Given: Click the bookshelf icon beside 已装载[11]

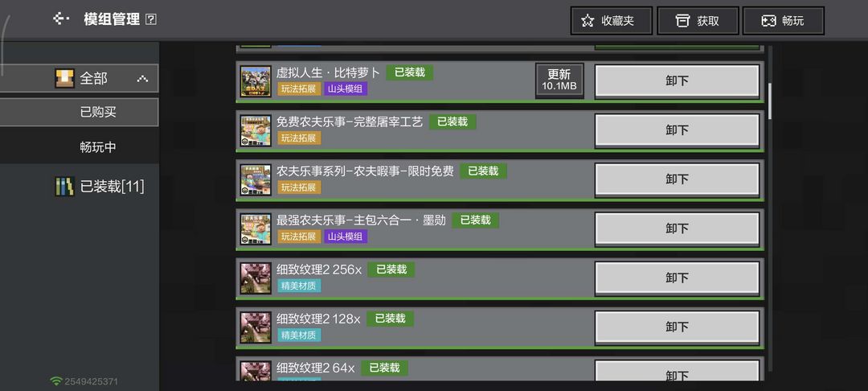Looking at the screenshot, I should tap(64, 187).
